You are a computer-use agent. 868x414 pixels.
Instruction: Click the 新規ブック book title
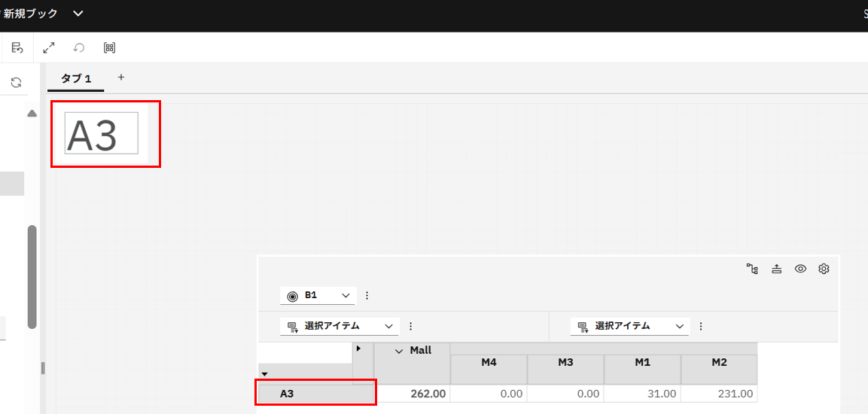point(30,14)
